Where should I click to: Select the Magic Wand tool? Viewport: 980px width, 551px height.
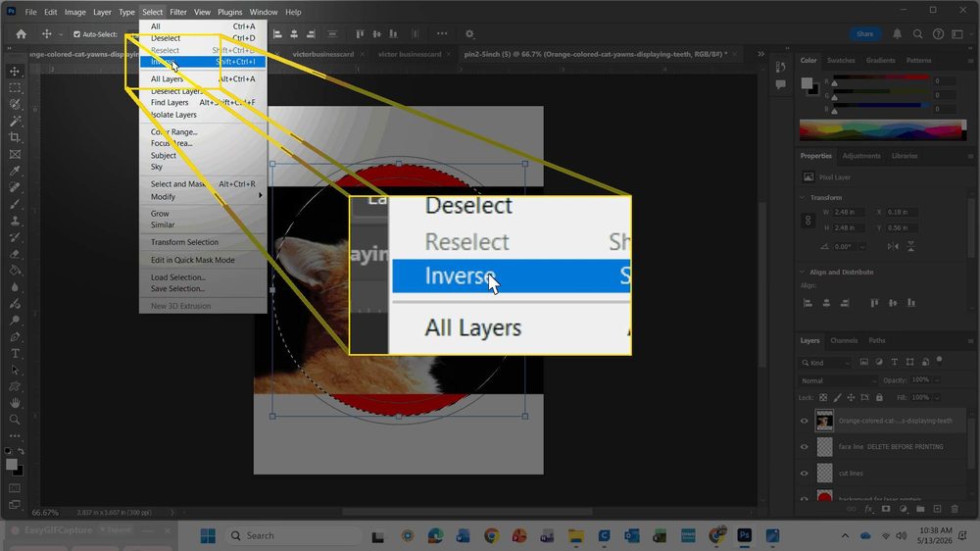click(15, 121)
